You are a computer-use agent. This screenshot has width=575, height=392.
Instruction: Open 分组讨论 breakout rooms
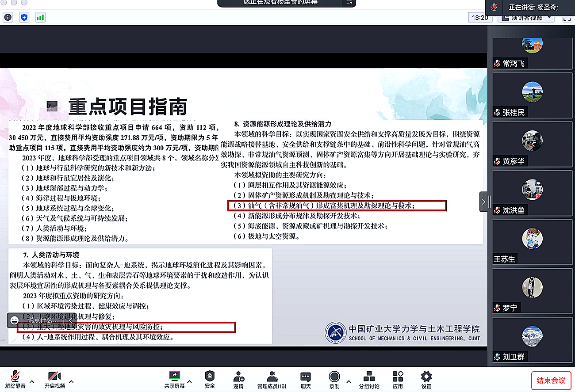[369, 377]
